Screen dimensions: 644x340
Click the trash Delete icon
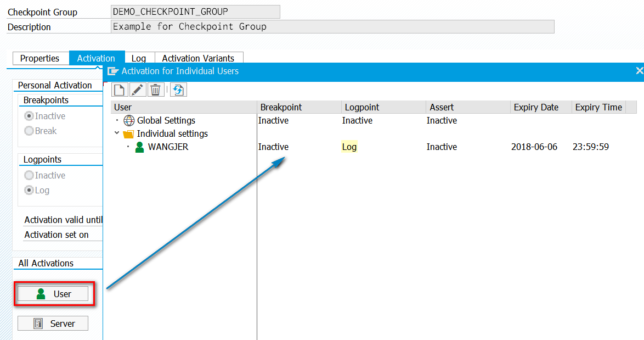pos(156,90)
